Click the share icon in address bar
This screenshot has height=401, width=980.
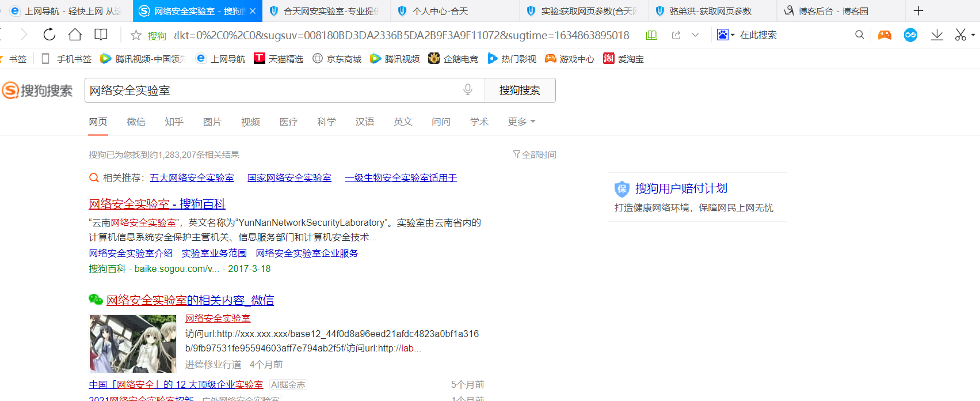point(676,35)
